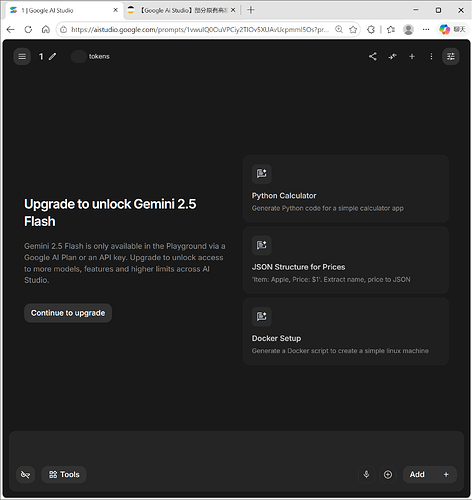Image resolution: width=472 pixels, height=500 pixels.
Task: Click the browser home icon
Action: [x=46, y=30]
